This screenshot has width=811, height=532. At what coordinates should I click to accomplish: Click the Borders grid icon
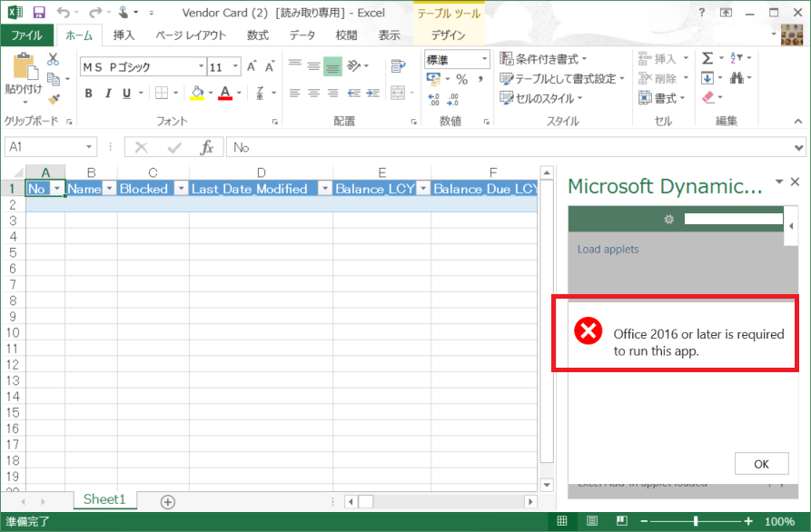click(x=162, y=94)
